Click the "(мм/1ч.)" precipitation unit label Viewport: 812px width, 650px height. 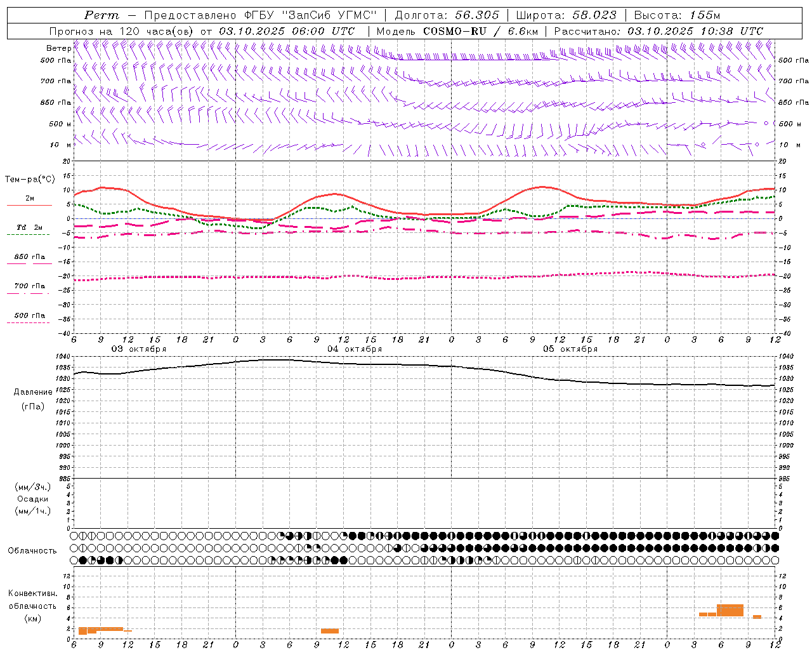coord(33,511)
